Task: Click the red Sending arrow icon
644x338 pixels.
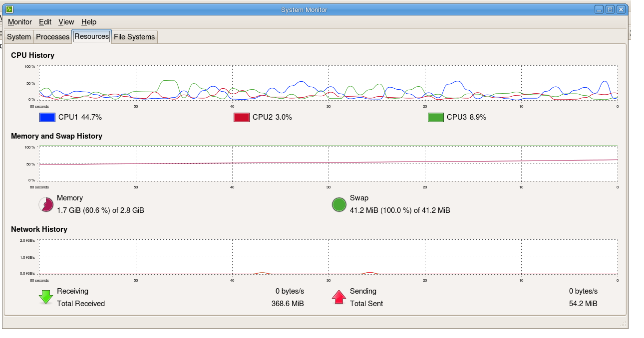Action: pyautogui.click(x=339, y=297)
